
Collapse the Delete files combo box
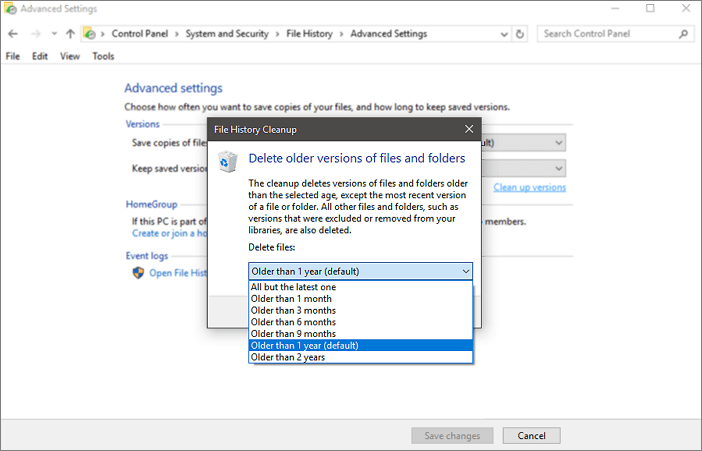tap(466, 271)
